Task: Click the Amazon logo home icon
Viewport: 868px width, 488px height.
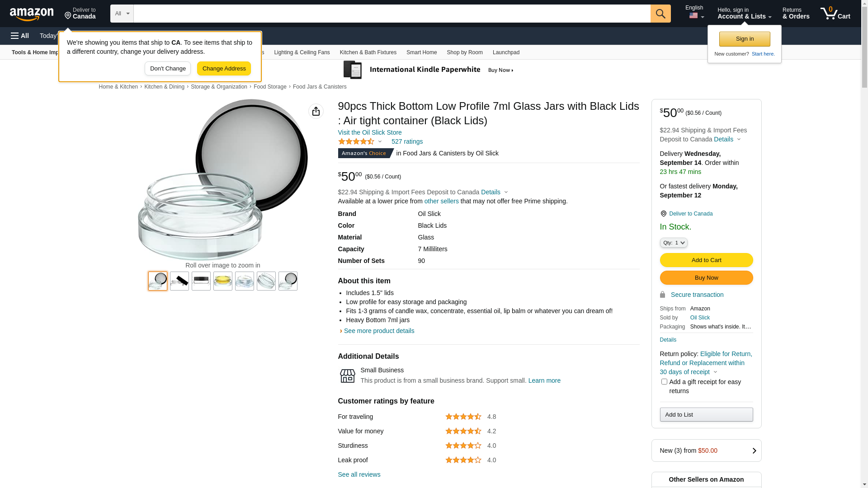Action: click(32, 14)
